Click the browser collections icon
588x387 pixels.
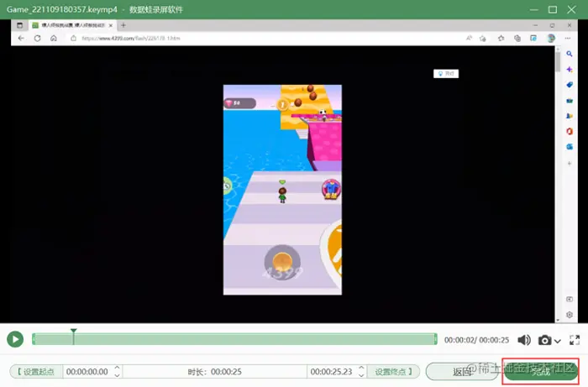coord(517,39)
